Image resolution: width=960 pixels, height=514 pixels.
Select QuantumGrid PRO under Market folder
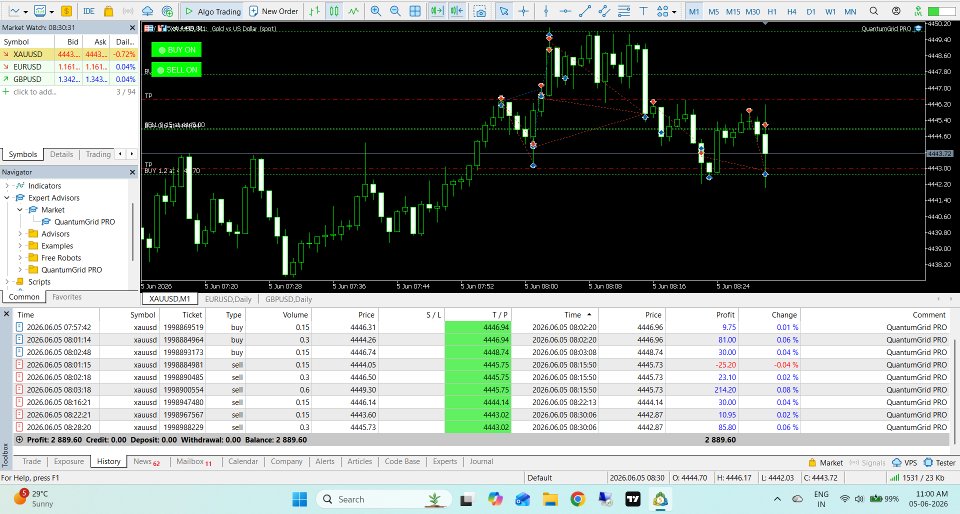pos(84,222)
